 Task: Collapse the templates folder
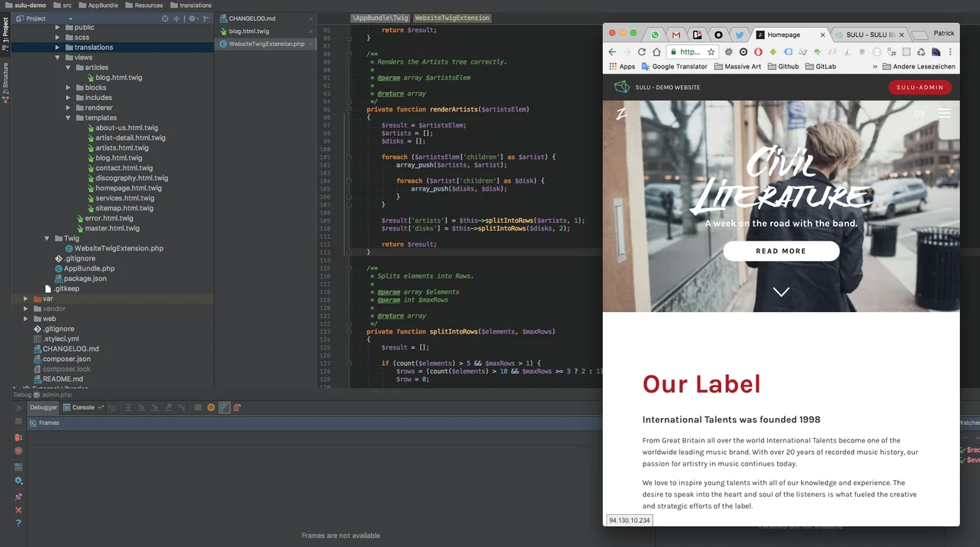pyautogui.click(x=68, y=118)
